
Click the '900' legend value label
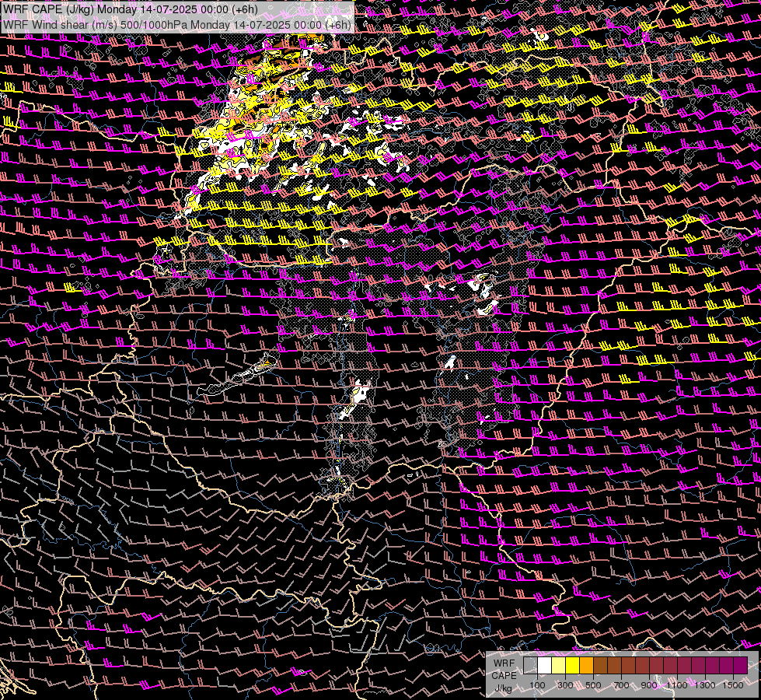[649, 685]
